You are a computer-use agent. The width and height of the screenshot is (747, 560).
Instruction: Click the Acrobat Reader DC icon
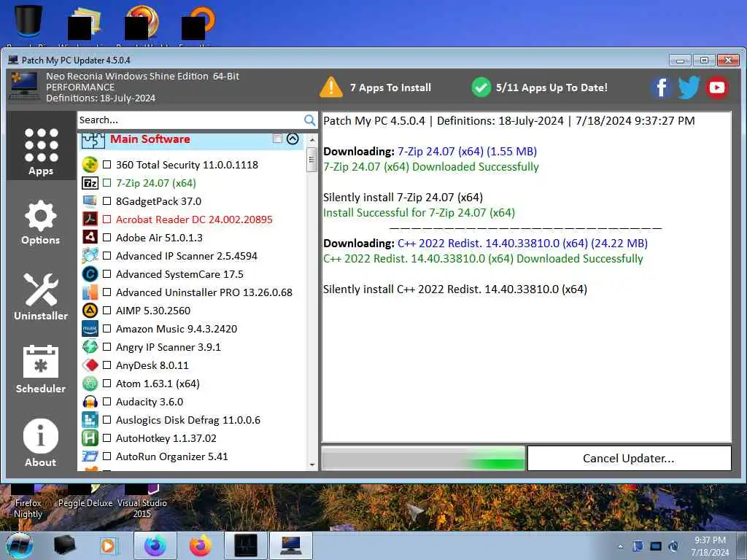(x=90, y=219)
